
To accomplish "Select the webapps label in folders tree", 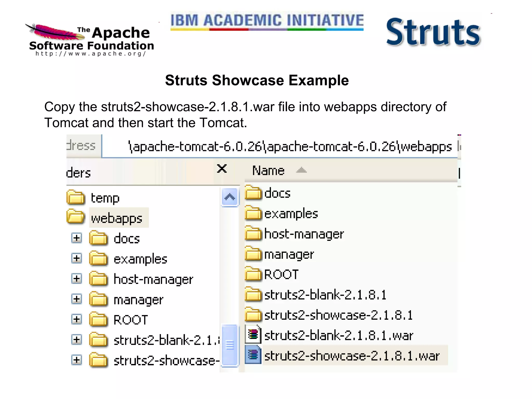I will 117,218.
